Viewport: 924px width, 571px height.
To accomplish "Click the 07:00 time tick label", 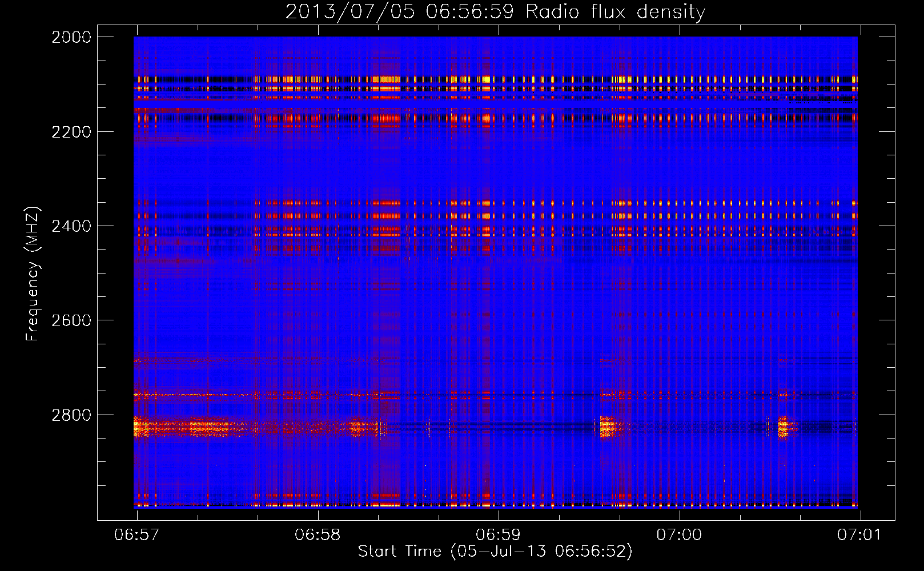I will coord(679,535).
